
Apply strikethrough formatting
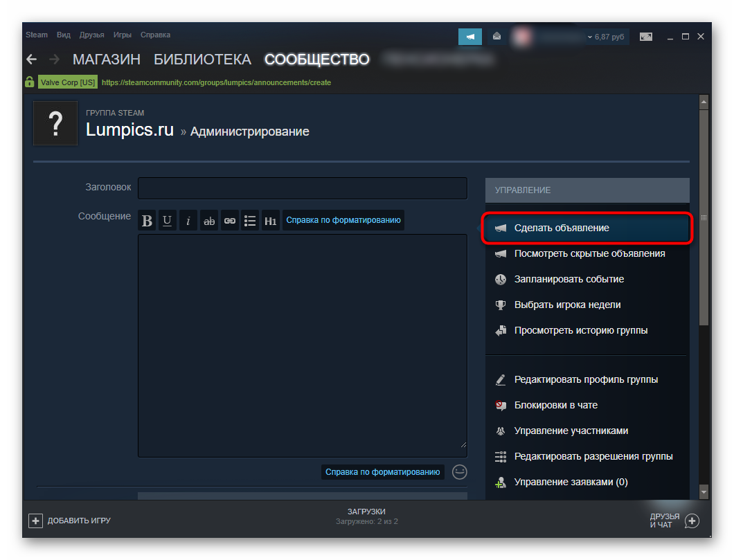[x=209, y=221]
